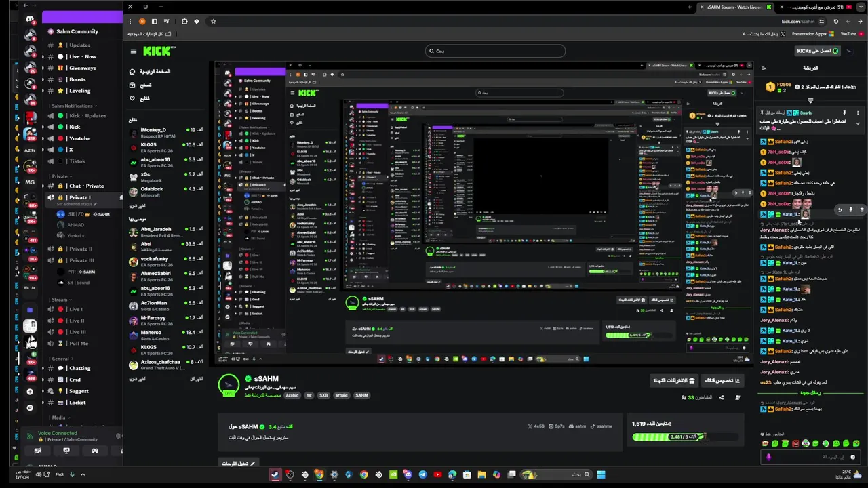Collapse the Stream category in Discord
868x488 pixels.
[60, 300]
